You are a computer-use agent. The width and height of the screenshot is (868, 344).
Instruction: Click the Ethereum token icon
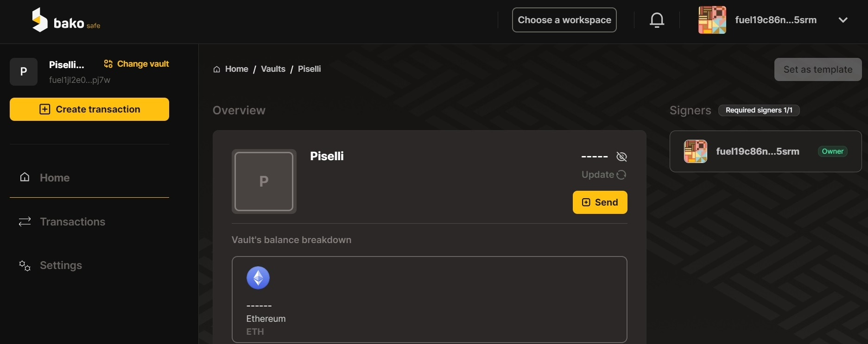(x=258, y=278)
